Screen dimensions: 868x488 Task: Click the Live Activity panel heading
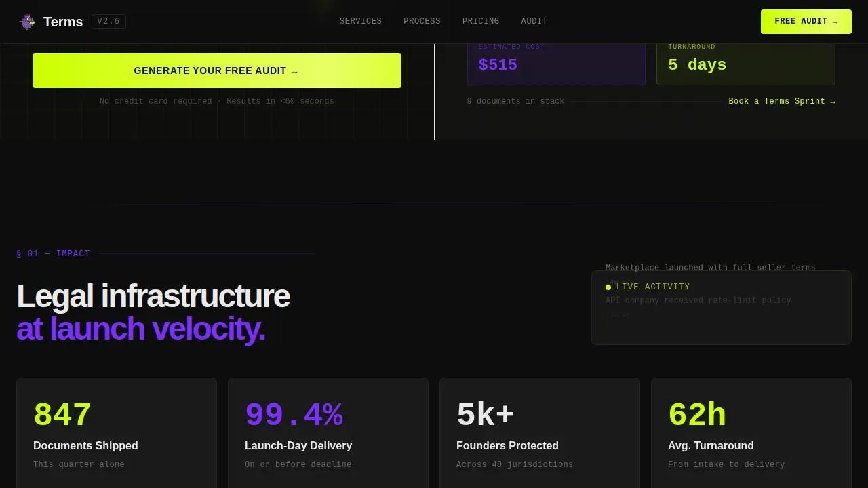(653, 287)
